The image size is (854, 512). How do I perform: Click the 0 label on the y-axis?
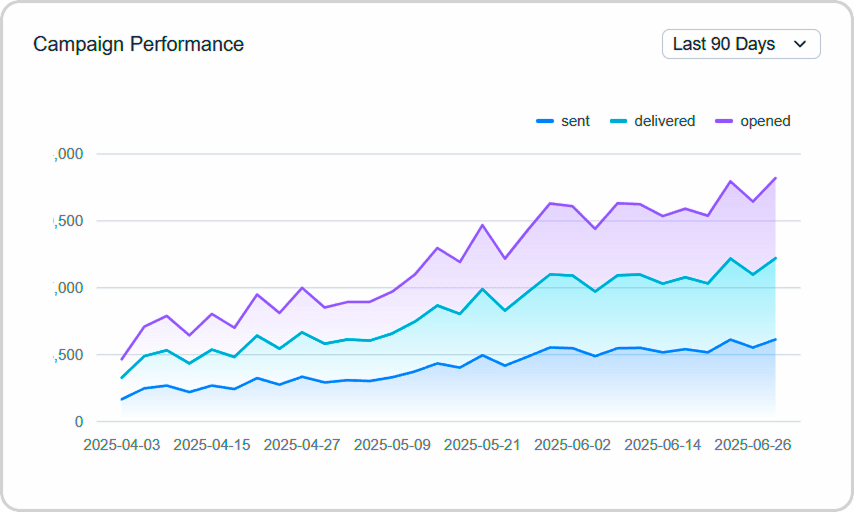click(79, 422)
